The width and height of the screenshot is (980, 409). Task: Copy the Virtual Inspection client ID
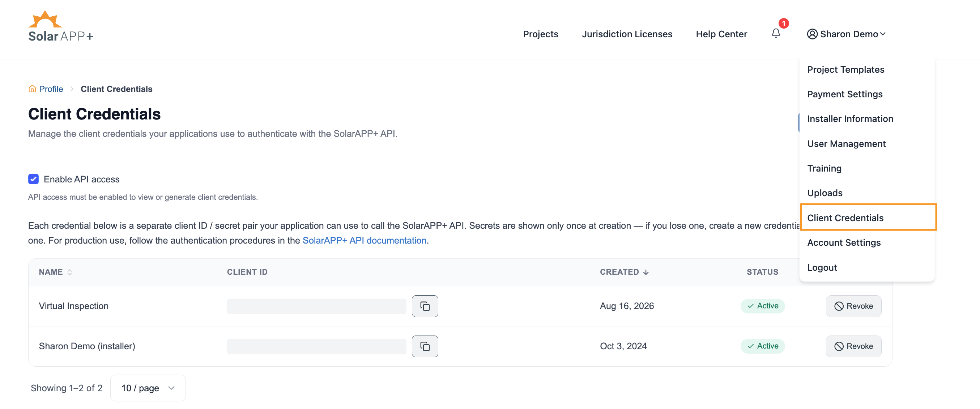point(425,306)
